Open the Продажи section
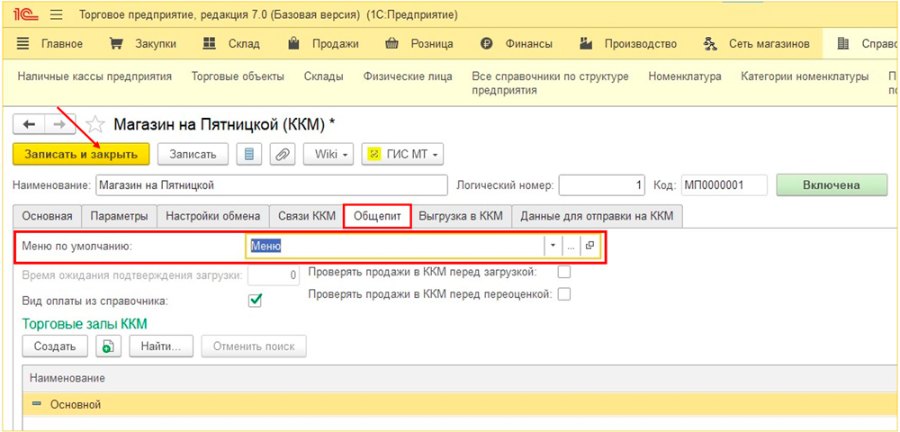The height and width of the screenshot is (432, 900). point(323,44)
